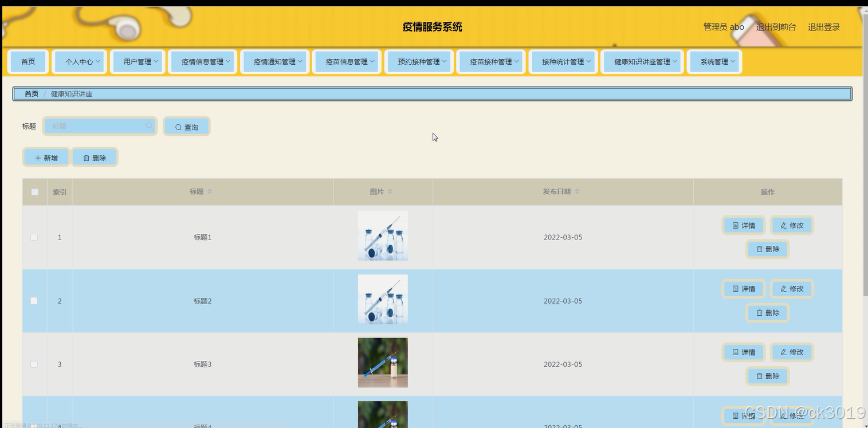
Task: Open the syringe thumbnail in the 标题3 row
Action: click(383, 363)
